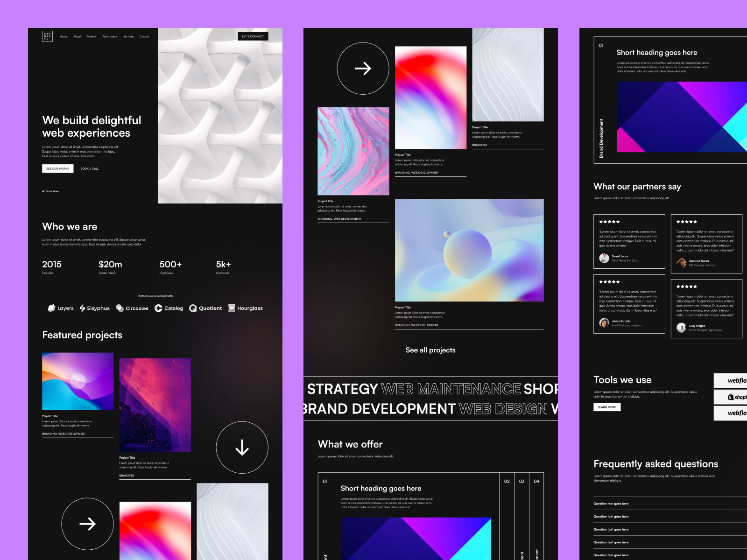The image size is (747, 560).
Task: Click the Hourglass partner logo
Action: point(245,308)
